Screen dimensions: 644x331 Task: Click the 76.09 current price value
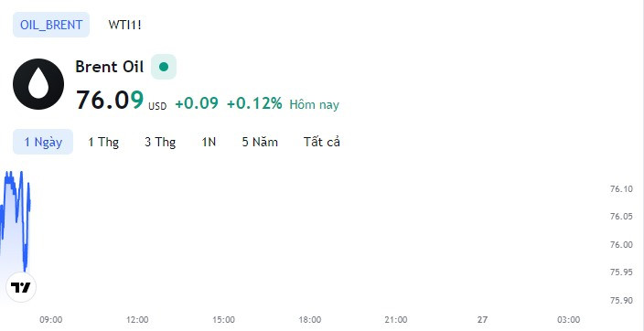coord(110,100)
